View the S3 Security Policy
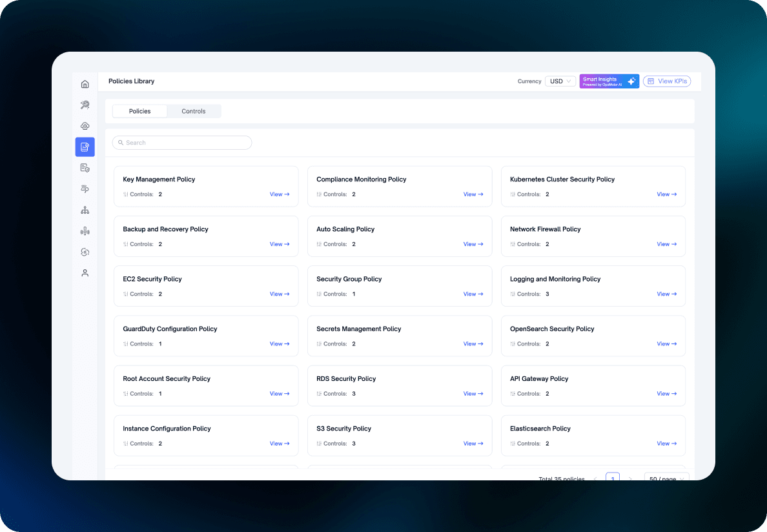The image size is (767, 532). click(x=473, y=444)
